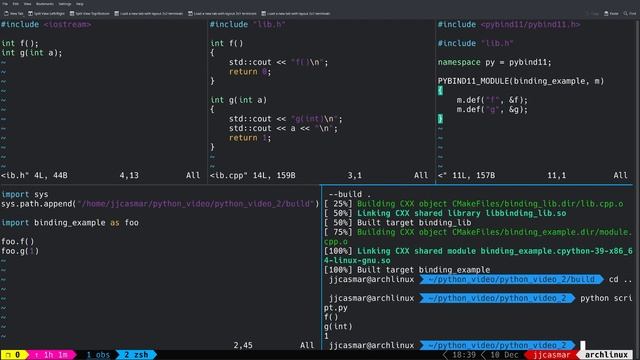Click 'namespace py = pybind11;' line

pyautogui.click(x=495, y=62)
